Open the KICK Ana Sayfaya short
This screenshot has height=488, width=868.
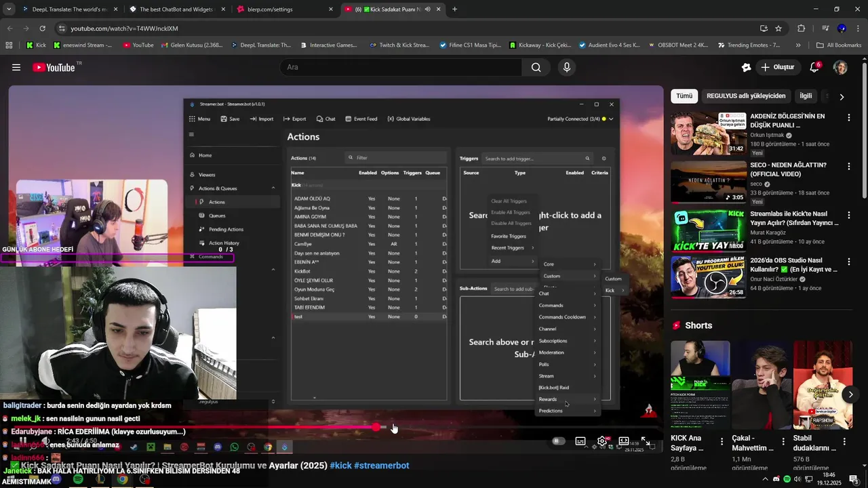[x=701, y=384]
